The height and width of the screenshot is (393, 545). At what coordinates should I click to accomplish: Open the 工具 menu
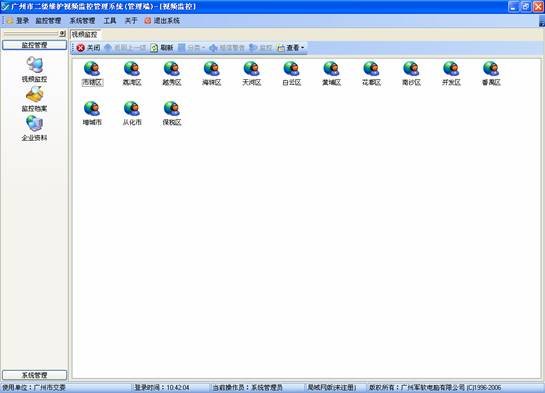pos(110,21)
